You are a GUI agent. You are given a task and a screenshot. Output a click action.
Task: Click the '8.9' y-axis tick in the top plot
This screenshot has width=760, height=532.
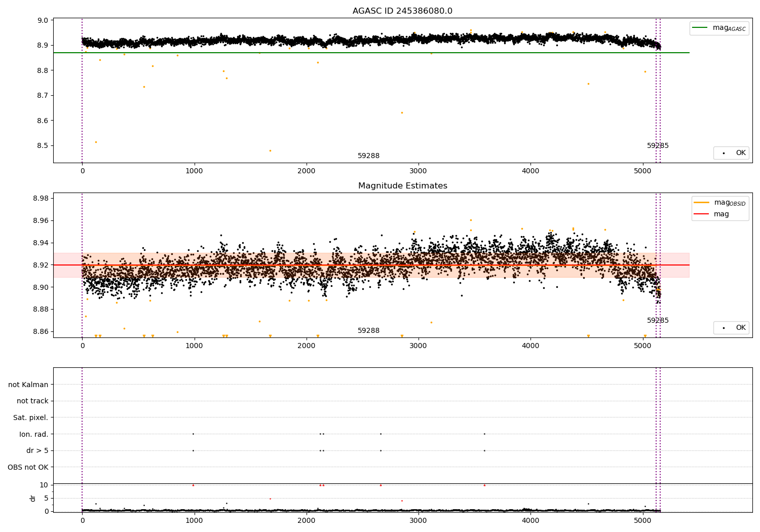43,46
